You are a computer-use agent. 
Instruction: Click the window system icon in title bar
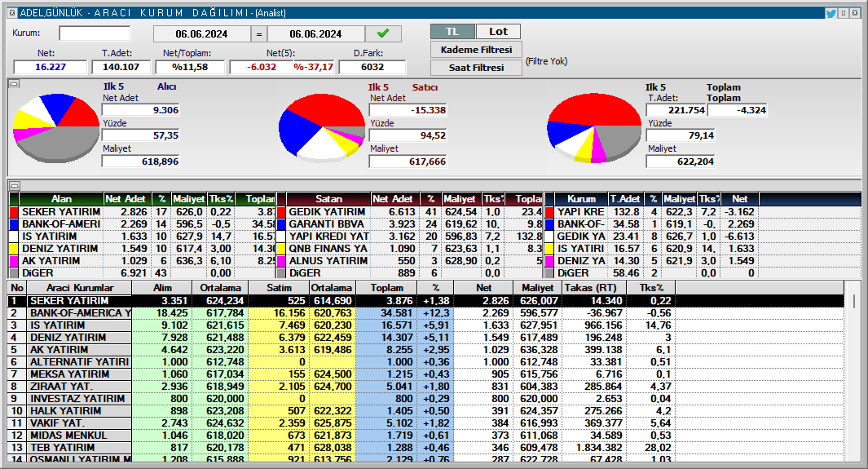13,13
